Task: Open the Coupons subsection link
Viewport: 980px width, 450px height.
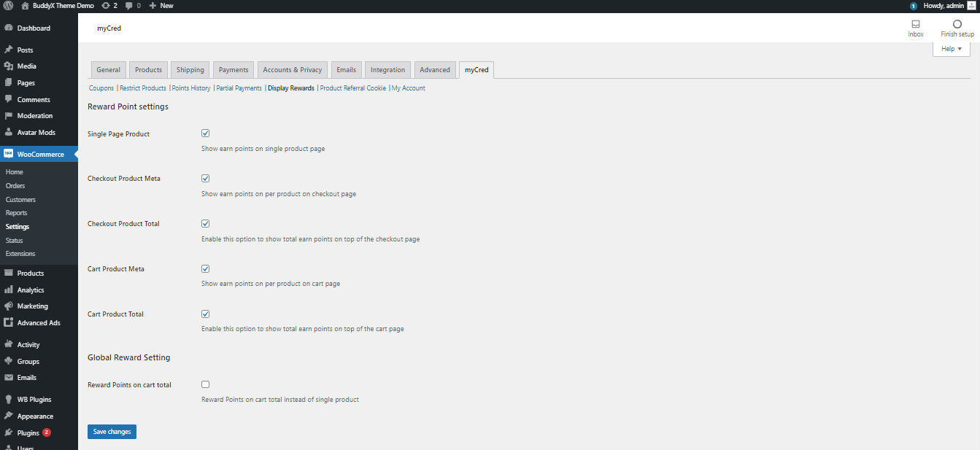Action: [x=101, y=88]
